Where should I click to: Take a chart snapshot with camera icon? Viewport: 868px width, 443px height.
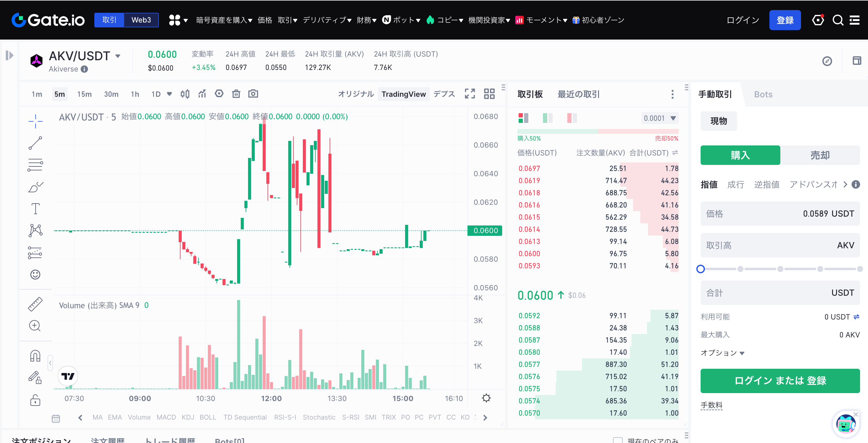pyautogui.click(x=254, y=93)
